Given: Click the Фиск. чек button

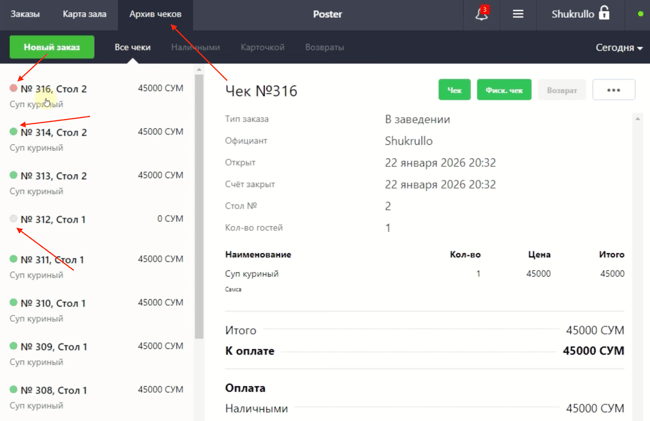Looking at the screenshot, I should [504, 90].
